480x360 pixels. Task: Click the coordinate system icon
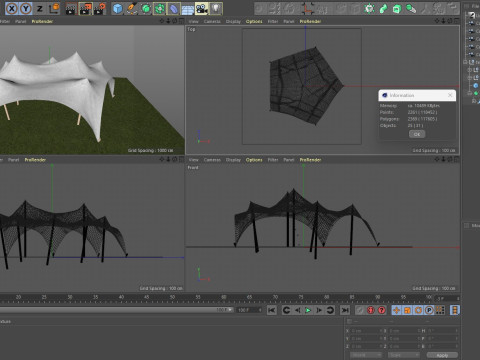point(54,9)
